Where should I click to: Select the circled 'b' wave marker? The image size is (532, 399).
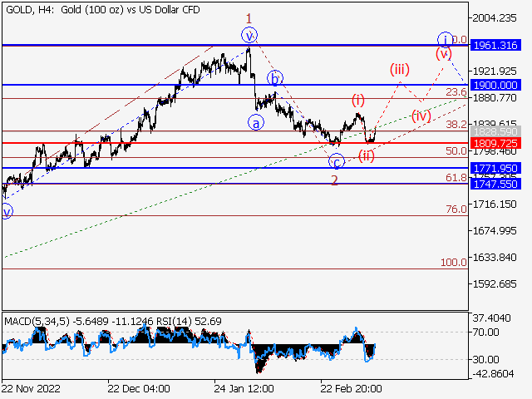coord(273,78)
